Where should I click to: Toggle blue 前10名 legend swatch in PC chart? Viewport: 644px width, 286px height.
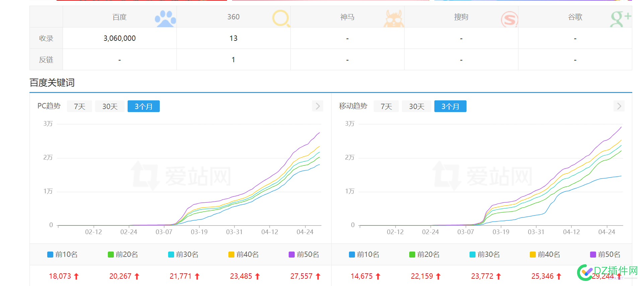click(50, 255)
